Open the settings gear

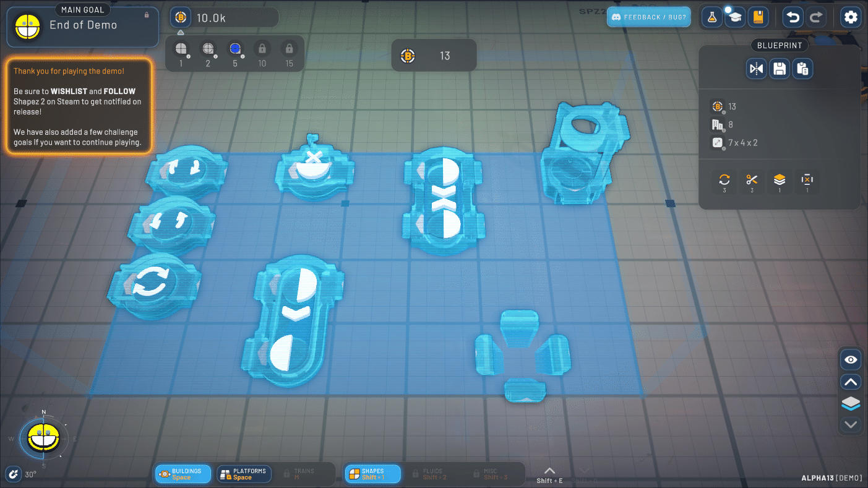pyautogui.click(x=851, y=17)
